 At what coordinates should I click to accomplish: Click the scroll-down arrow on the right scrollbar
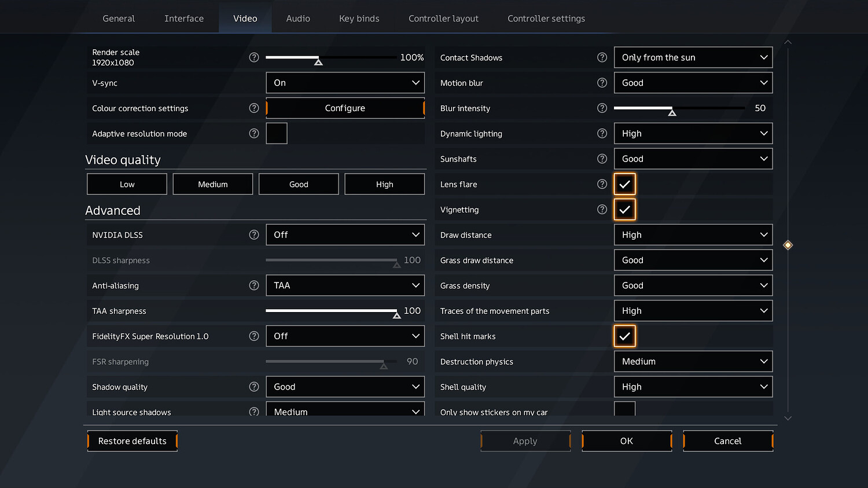click(x=788, y=417)
